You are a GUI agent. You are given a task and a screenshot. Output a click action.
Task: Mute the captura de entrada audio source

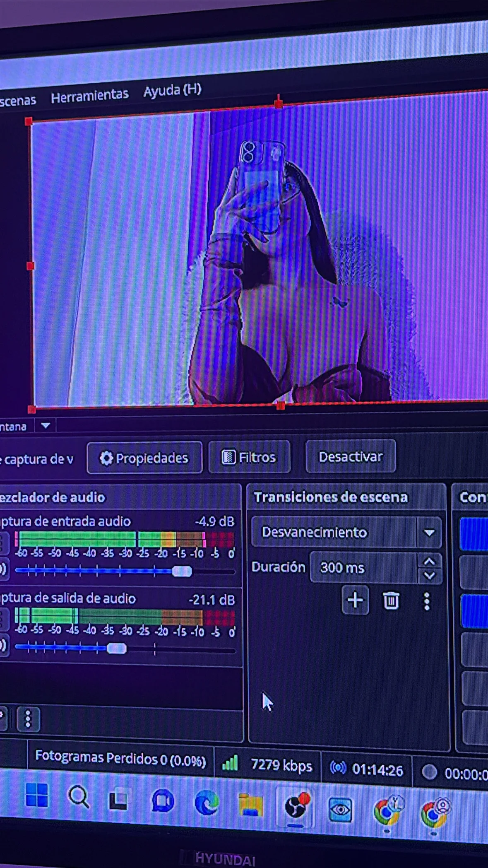(x=2, y=569)
